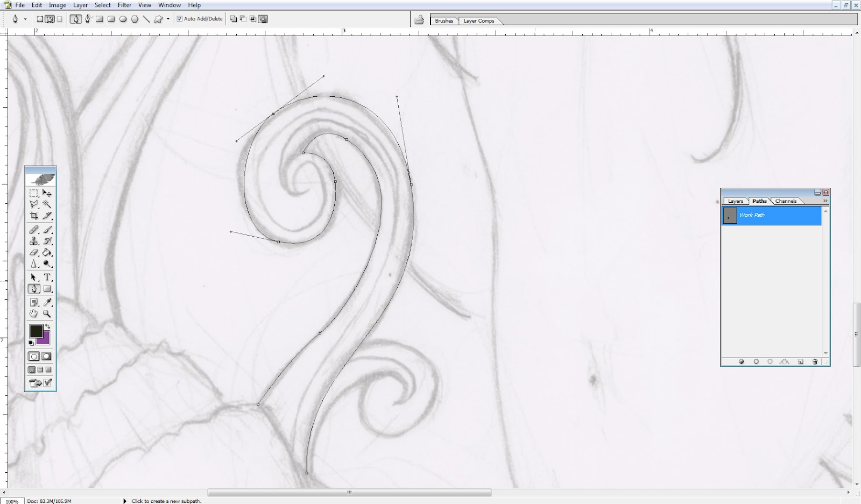Select the Crop tool
The height and width of the screenshot is (504, 861).
pyautogui.click(x=34, y=215)
